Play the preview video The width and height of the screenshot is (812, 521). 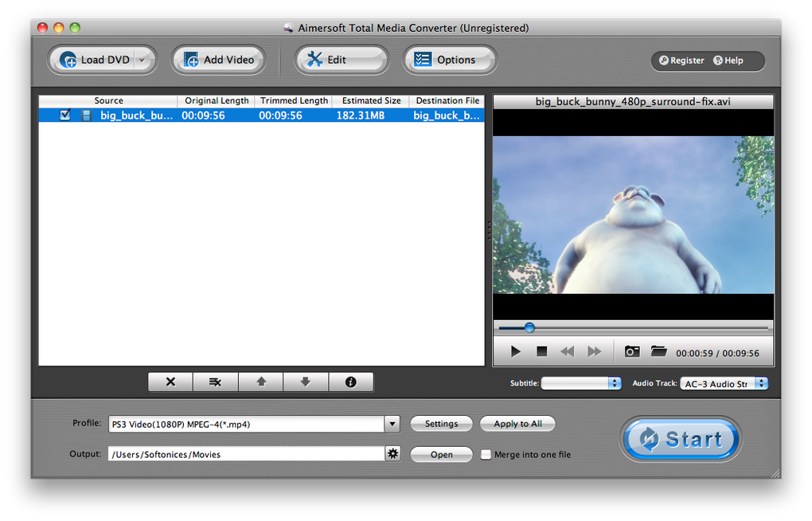coord(515,351)
